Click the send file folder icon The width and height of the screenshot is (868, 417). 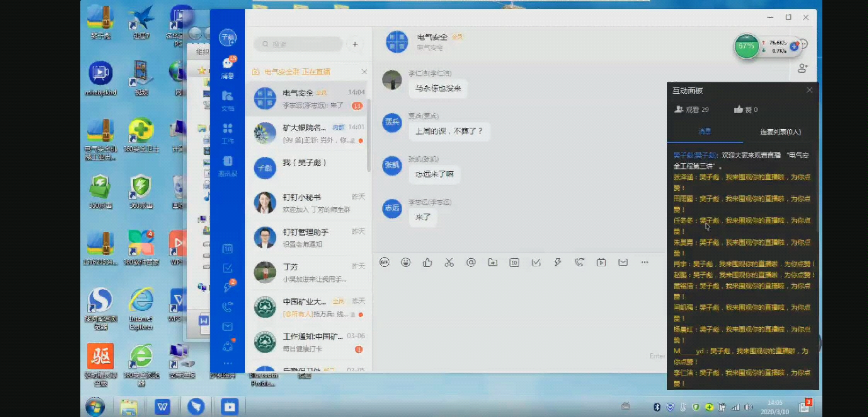pos(492,262)
